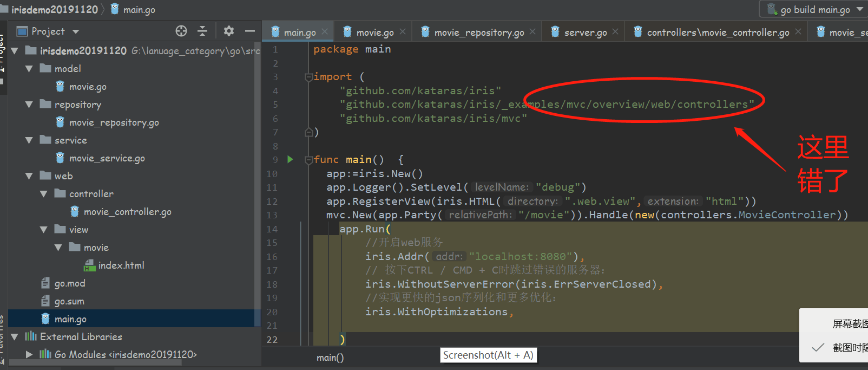Click the External Libraries icon

[x=31, y=336]
